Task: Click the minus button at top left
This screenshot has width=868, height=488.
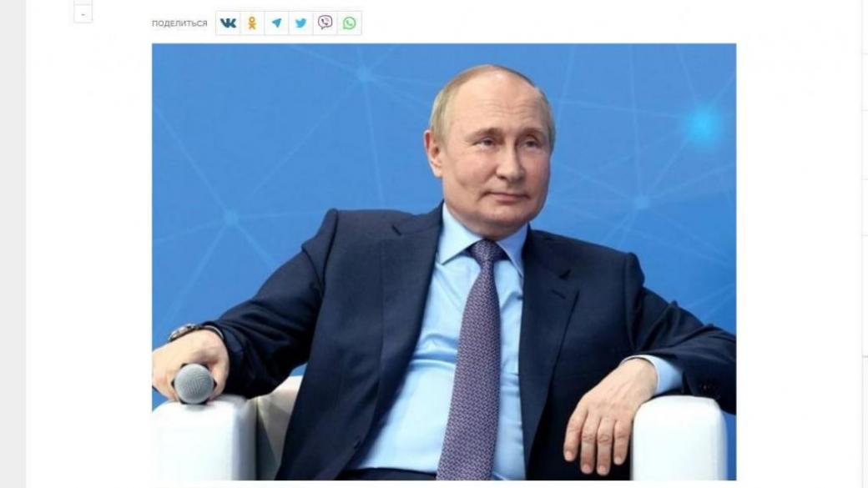Action: [83, 14]
